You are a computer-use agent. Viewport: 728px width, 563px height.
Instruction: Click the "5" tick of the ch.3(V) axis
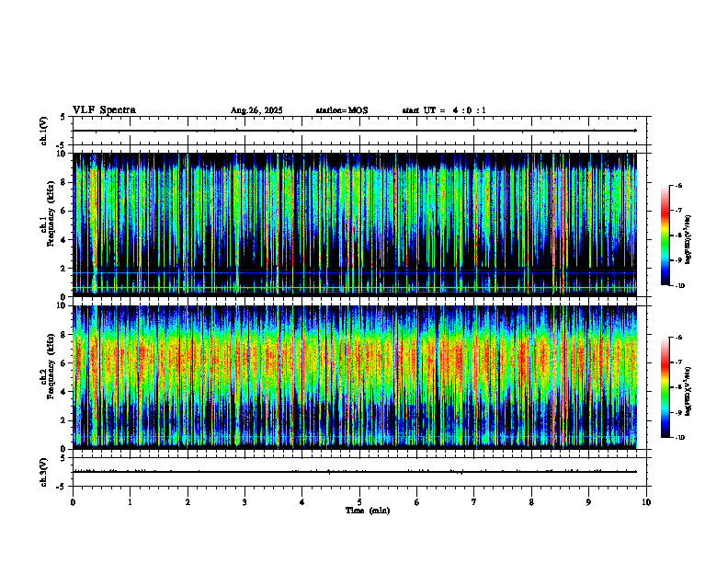pyautogui.click(x=63, y=458)
